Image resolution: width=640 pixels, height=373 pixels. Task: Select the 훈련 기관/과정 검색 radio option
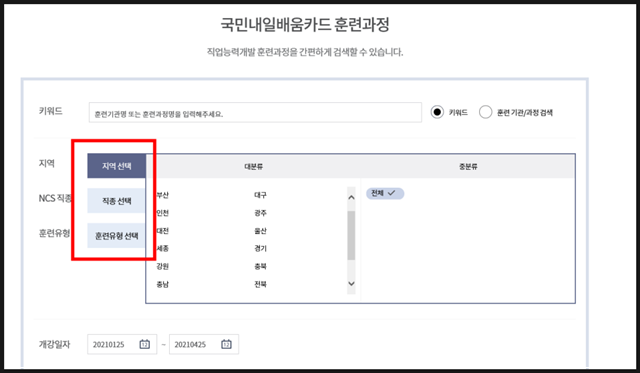[485, 112]
